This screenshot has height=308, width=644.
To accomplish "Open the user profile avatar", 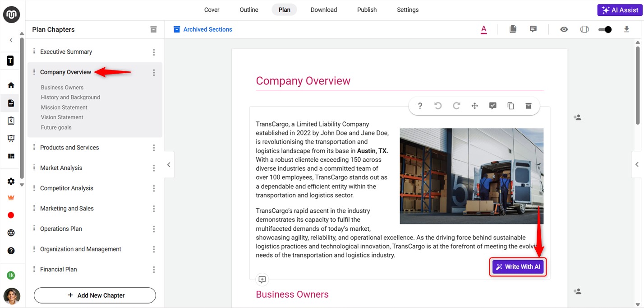I will point(12,296).
